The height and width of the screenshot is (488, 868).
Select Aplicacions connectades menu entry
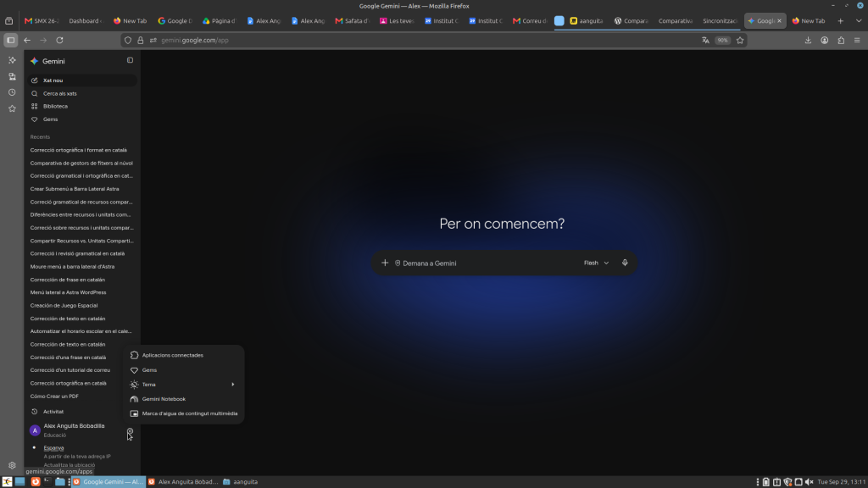pyautogui.click(x=183, y=355)
